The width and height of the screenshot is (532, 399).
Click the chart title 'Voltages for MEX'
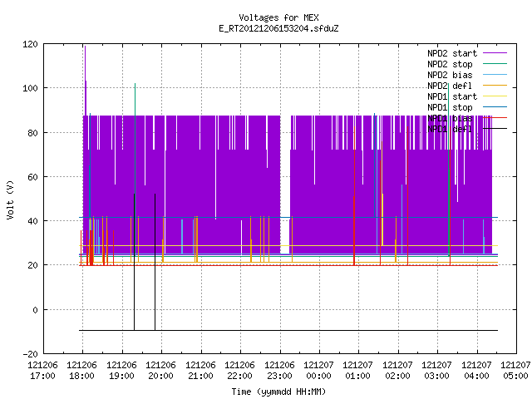click(278, 17)
